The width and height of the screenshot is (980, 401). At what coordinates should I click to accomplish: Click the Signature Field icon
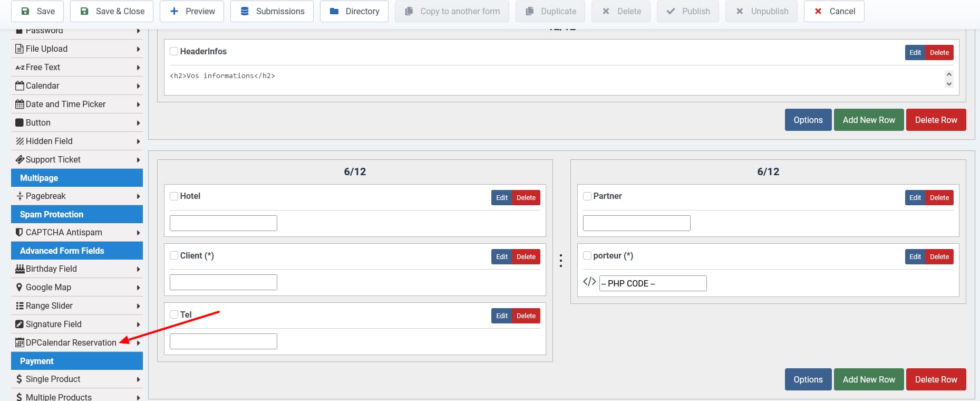coord(20,324)
